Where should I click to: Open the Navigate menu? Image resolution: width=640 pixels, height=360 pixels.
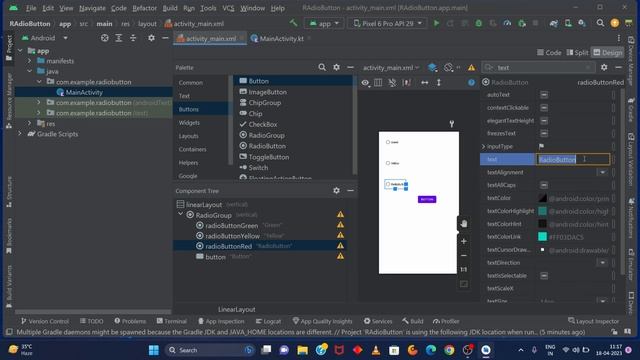click(92, 8)
